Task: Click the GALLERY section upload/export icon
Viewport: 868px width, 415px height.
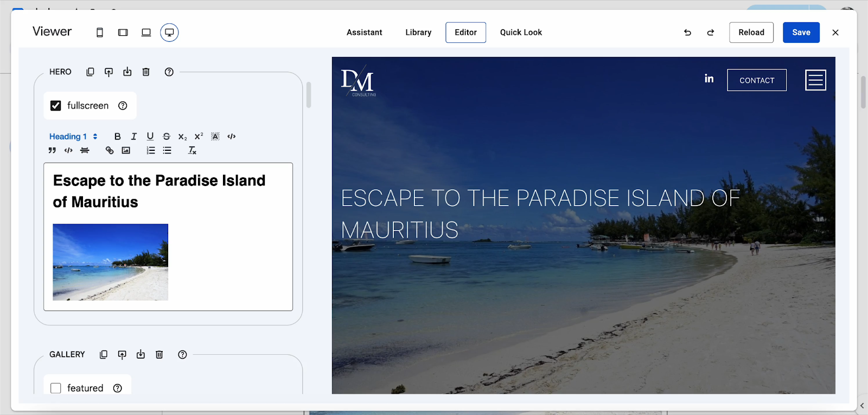Action: 122,355
